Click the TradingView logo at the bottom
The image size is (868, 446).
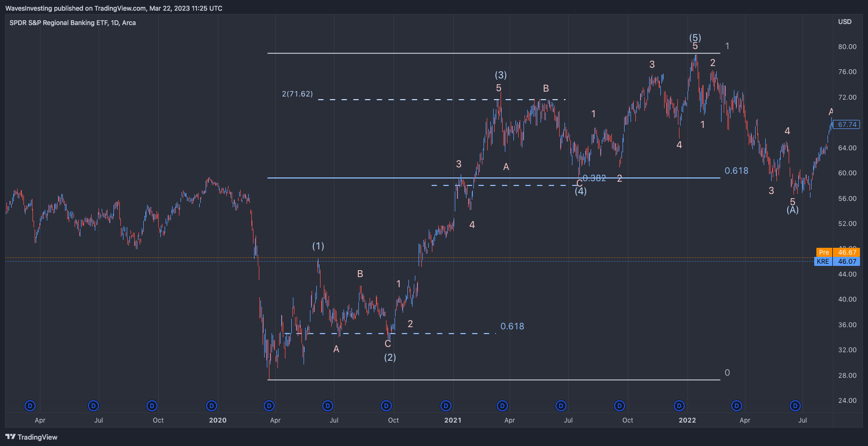(x=31, y=437)
